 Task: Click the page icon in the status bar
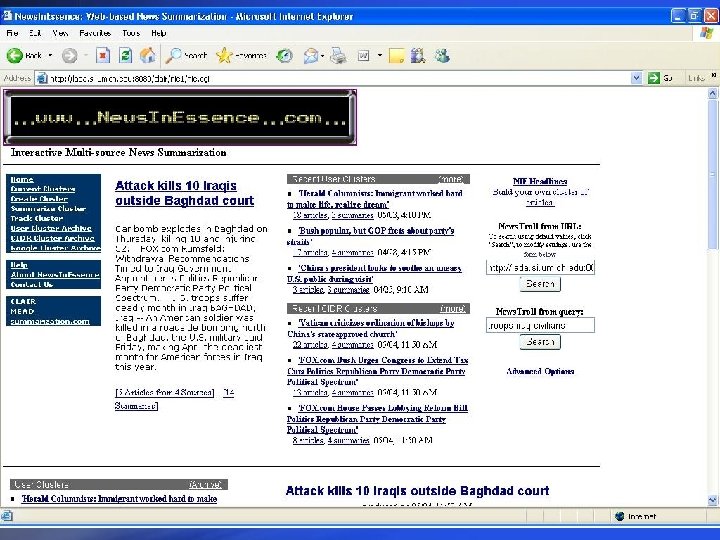pos(6,516)
